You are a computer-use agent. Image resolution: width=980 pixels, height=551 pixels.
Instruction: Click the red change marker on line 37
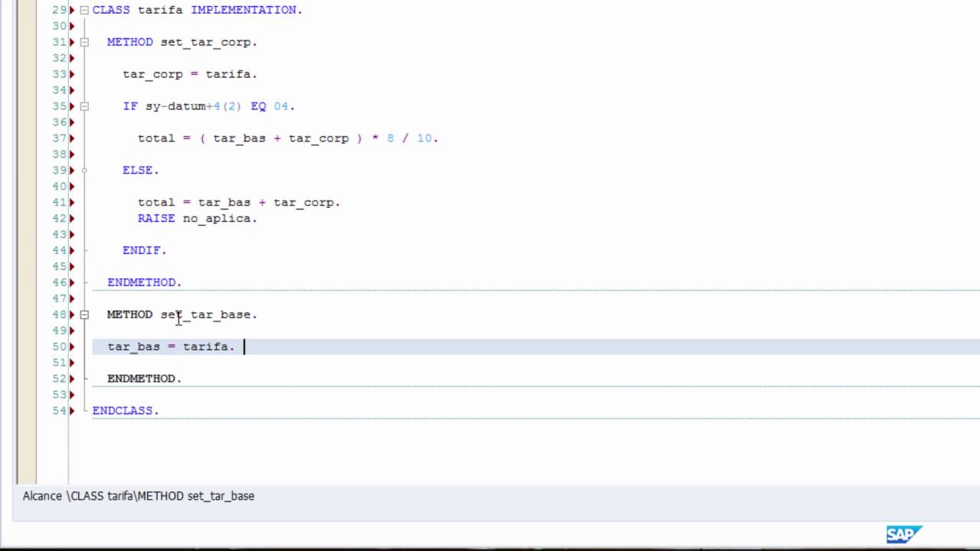point(72,139)
